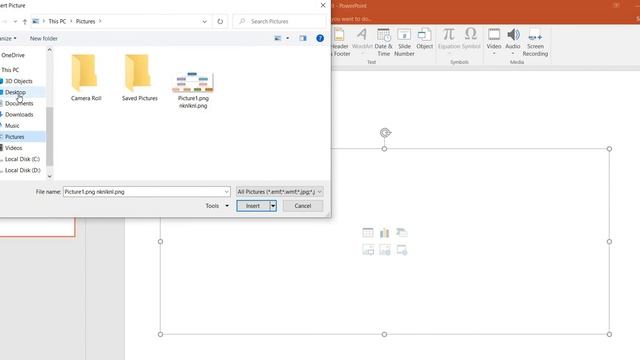Toggle the preview pane icon

tap(303, 38)
